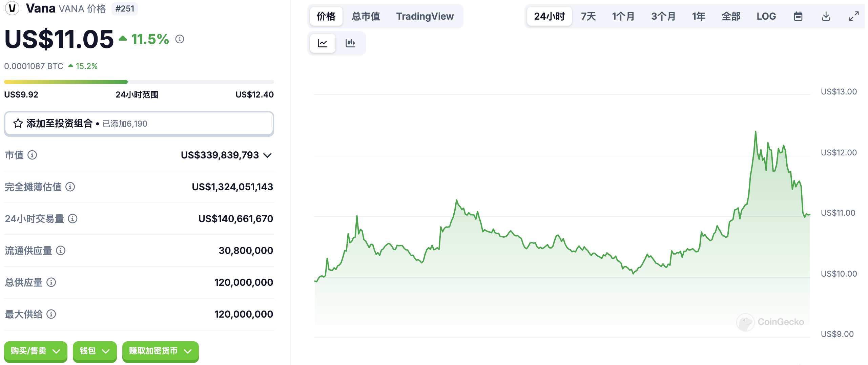Switch to line chart view icon
The image size is (868, 365).
(322, 43)
